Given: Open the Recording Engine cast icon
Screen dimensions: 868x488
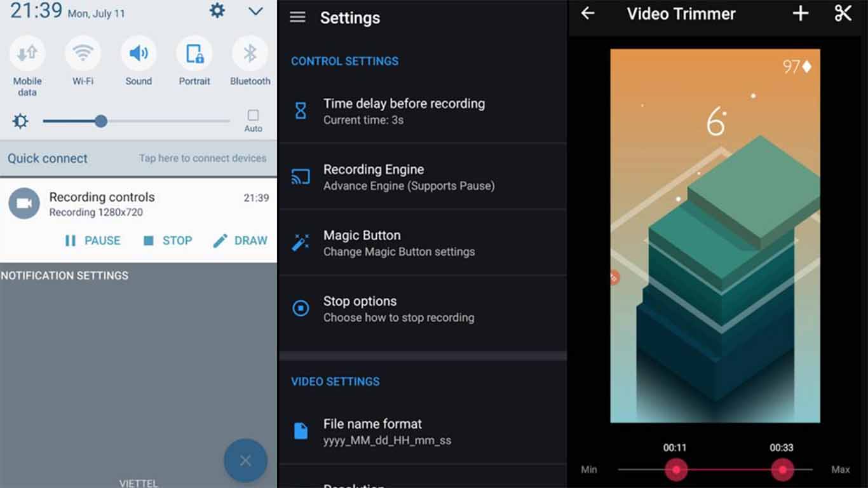Looking at the screenshot, I should (300, 176).
